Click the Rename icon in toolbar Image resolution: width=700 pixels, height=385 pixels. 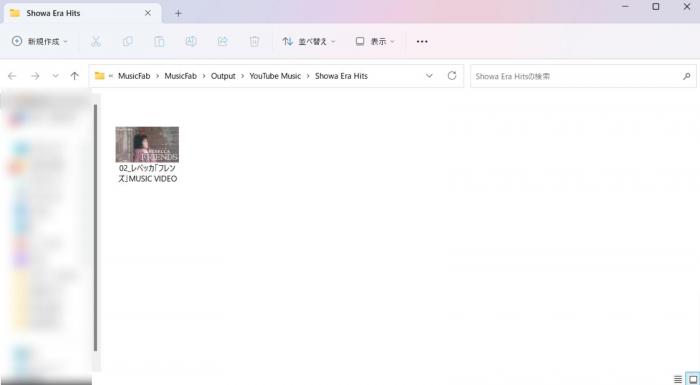coord(191,42)
